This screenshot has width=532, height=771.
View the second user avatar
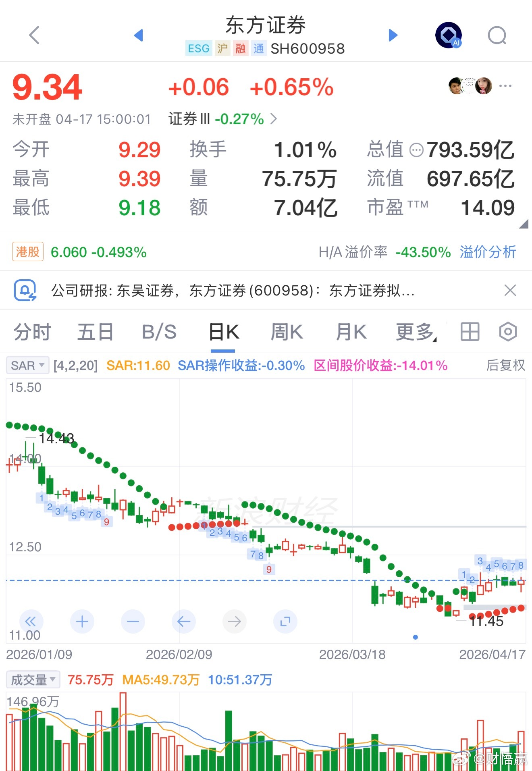pos(483,86)
